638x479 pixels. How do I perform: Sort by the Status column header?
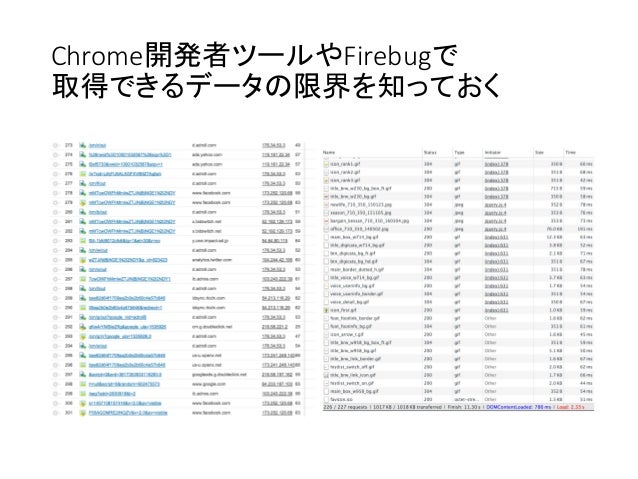(430, 153)
